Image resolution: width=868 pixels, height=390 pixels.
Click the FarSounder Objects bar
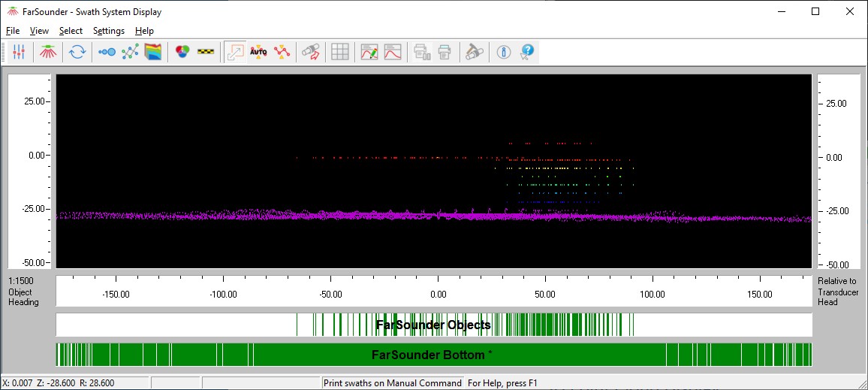[x=433, y=325]
